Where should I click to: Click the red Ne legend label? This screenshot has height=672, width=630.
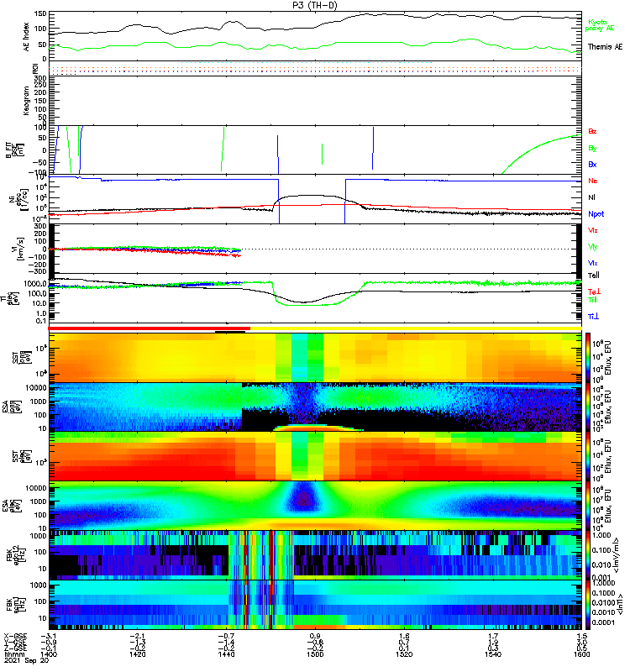click(x=593, y=181)
